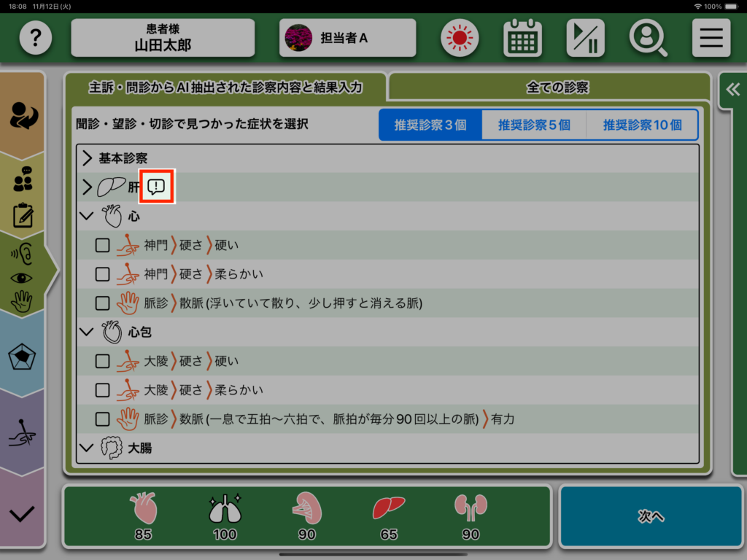Image resolution: width=747 pixels, height=560 pixels.
Task: Check the 脈診 散脈 checkbox
Action: [103, 303]
